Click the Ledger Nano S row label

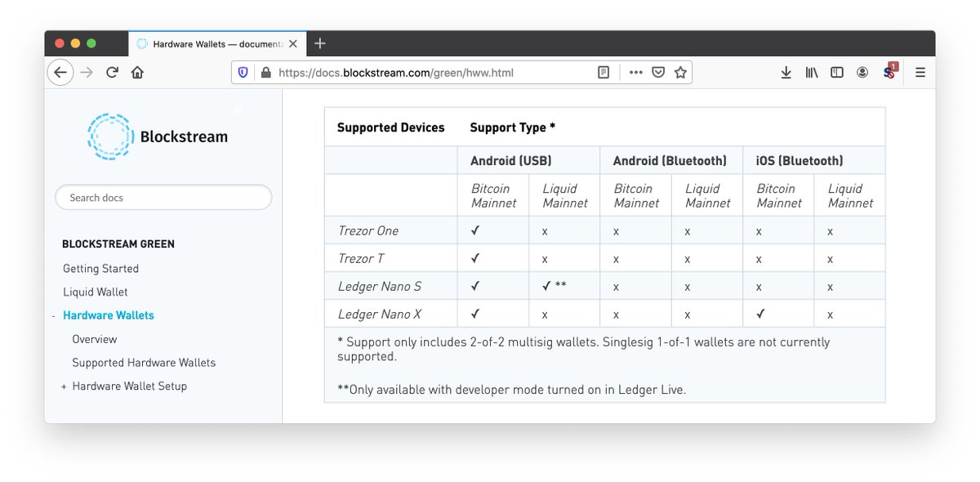380,286
